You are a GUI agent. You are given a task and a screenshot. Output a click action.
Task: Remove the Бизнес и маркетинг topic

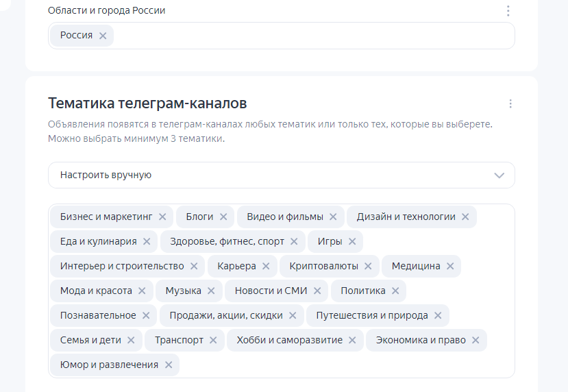[162, 217]
